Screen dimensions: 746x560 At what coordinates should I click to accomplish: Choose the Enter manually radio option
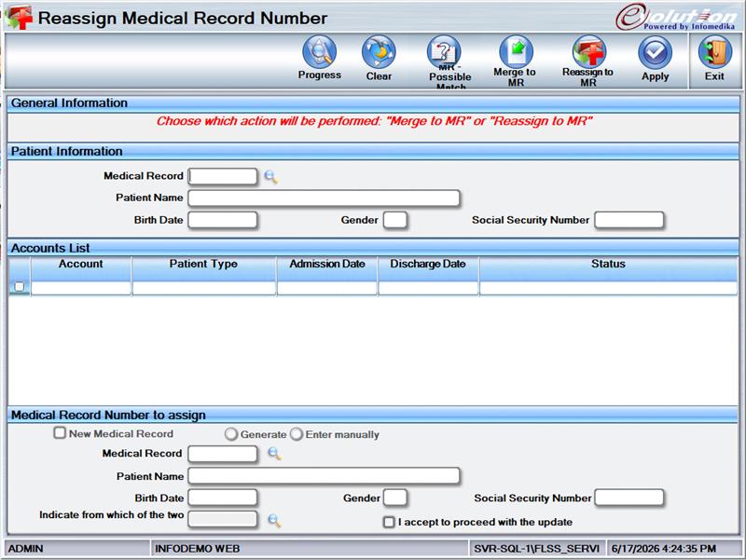297,434
